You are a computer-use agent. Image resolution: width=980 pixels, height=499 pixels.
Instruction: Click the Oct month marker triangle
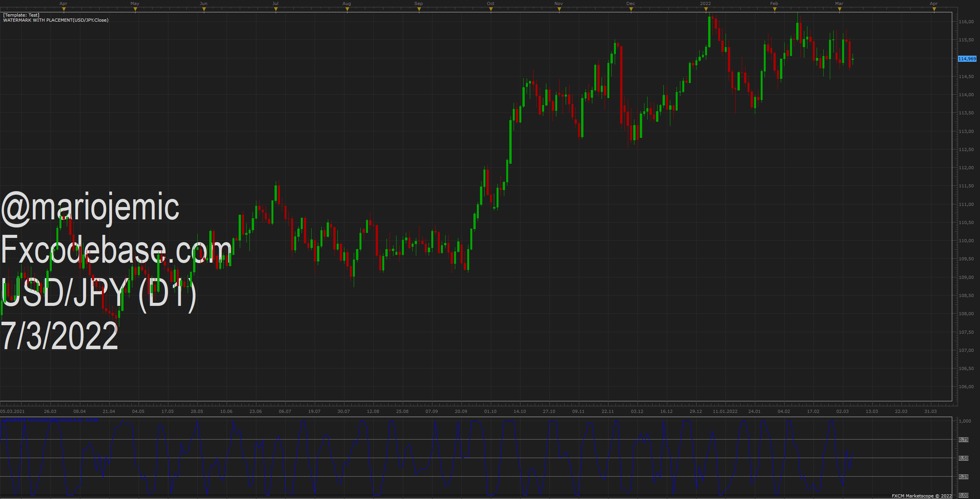point(491,10)
